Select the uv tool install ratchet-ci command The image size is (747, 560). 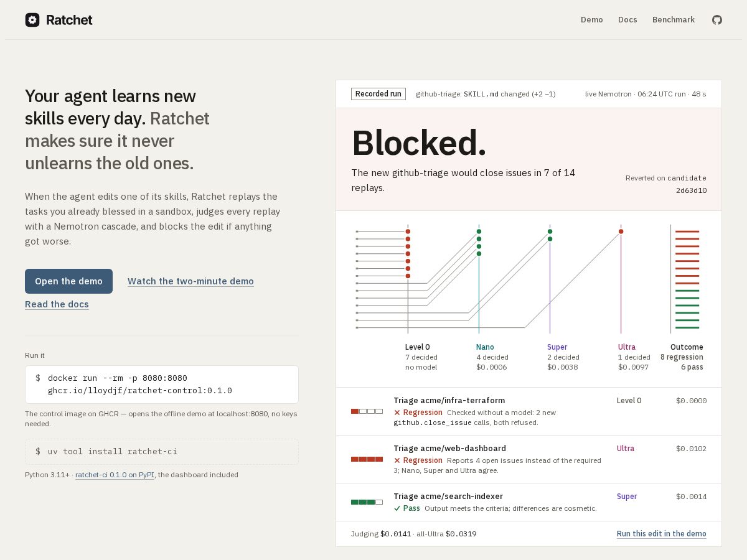(162, 452)
